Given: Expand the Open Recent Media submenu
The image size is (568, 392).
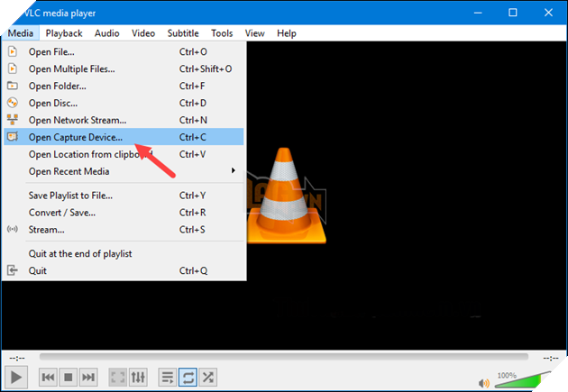Looking at the screenshot, I should click(x=124, y=171).
